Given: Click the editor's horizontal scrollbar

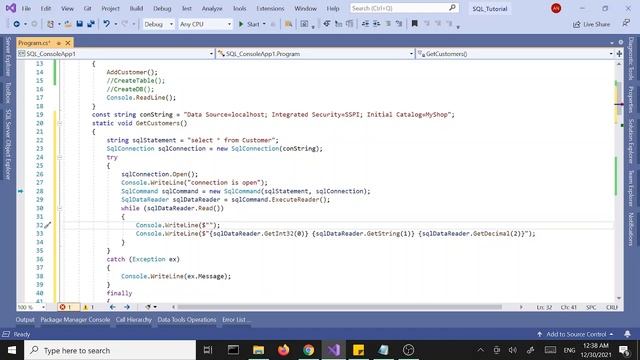Looking at the screenshot, I should point(340,307).
